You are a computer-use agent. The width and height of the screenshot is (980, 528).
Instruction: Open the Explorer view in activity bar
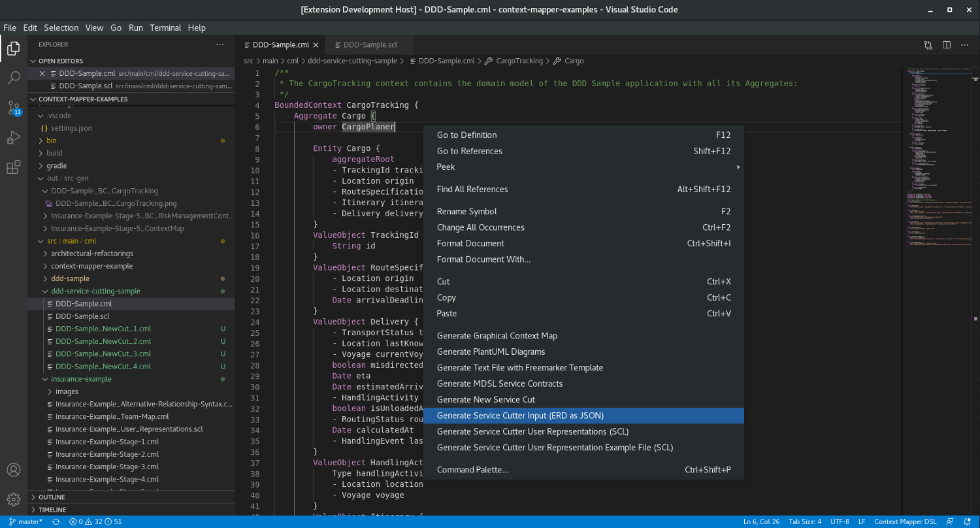click(x=13, y=48)
